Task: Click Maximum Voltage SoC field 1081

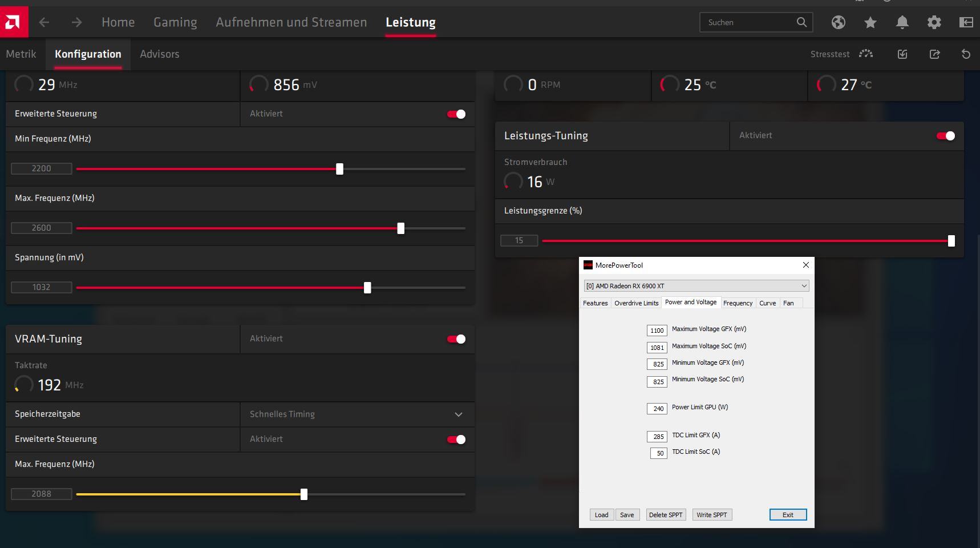Action: coord(657,348)
